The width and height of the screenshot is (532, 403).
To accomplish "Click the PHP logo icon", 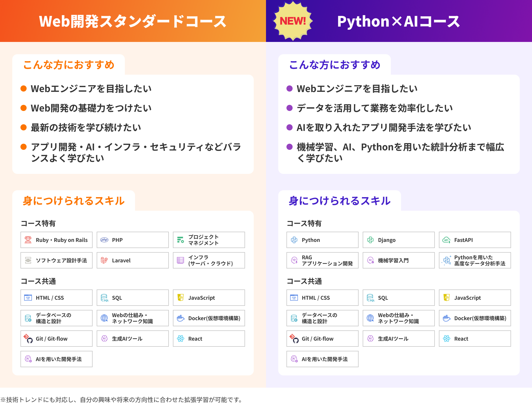I will tap(104, 240).
